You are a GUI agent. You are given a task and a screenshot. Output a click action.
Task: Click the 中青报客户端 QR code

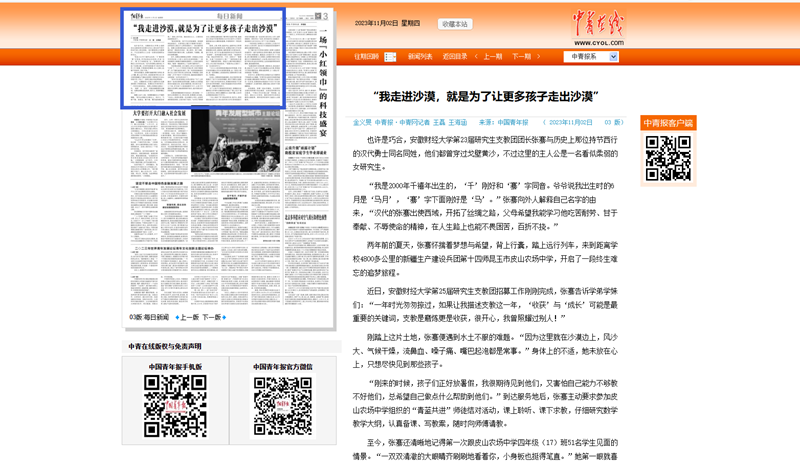tap(667, 158)
